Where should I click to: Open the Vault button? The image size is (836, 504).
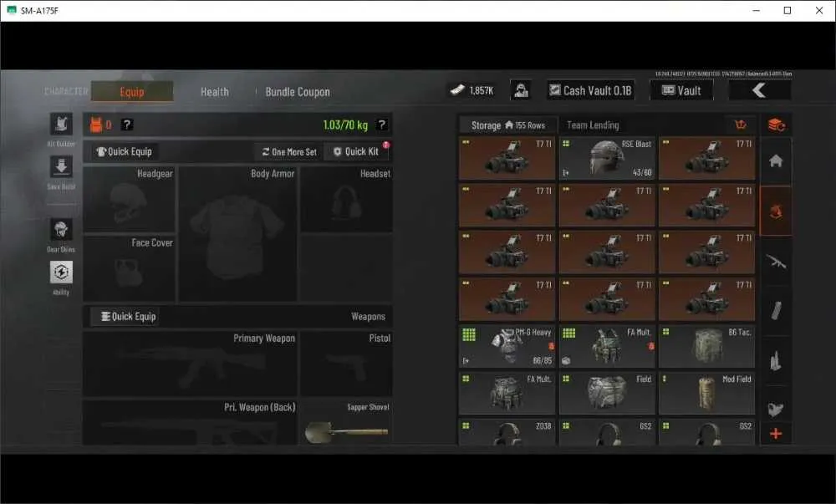(x=681, y=90)
